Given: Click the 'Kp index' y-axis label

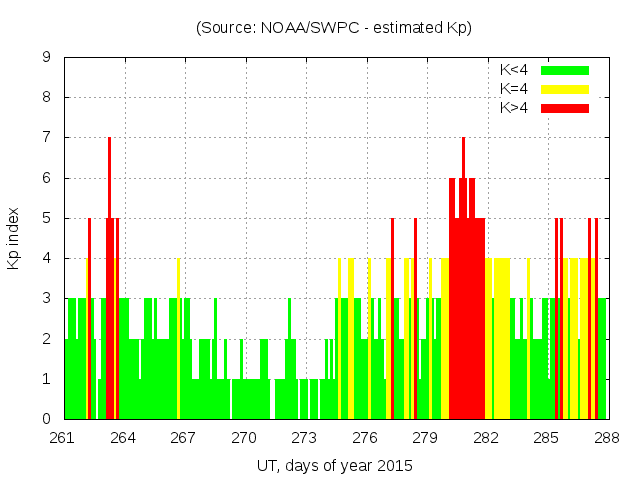Looking at the screenshot, I should pos(27,238).
